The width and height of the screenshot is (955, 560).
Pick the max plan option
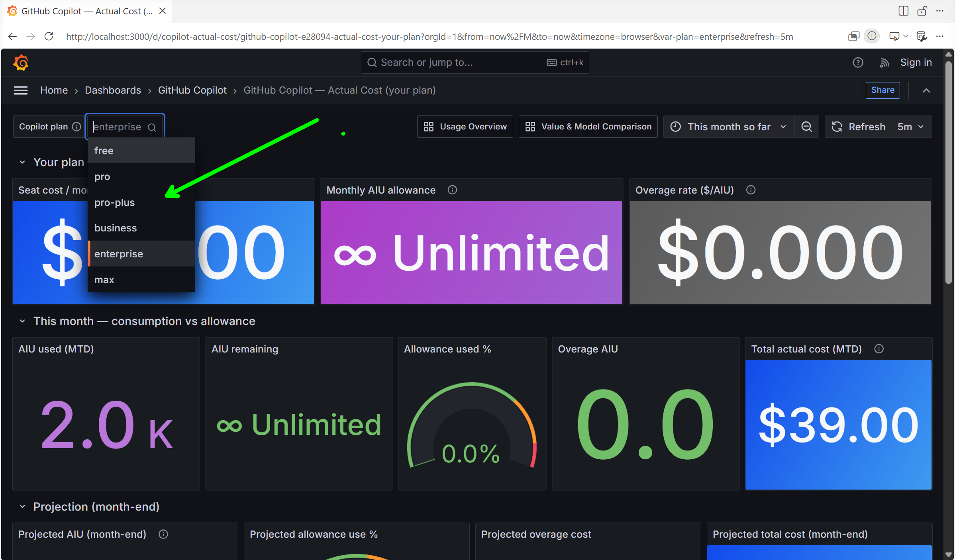coord(141,280)
